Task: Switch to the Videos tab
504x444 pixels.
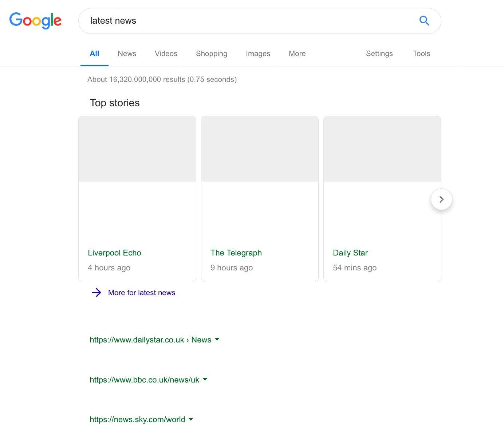Action: click(x=166, y=53)
